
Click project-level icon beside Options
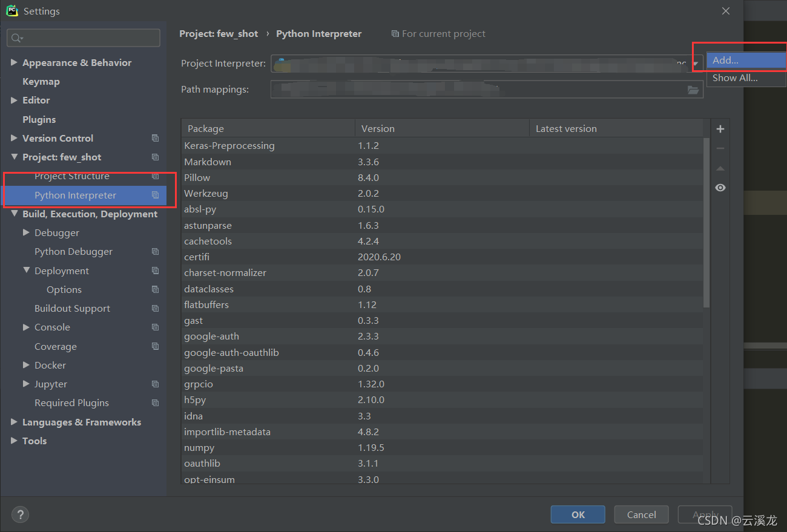[x=155, y=289]
